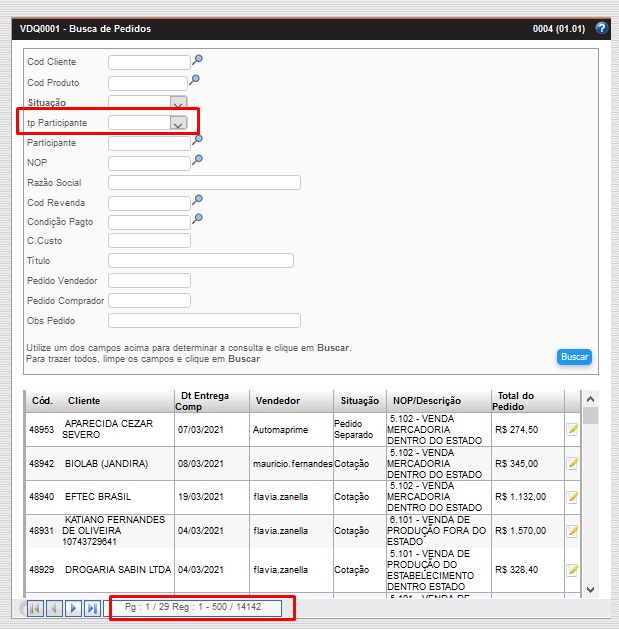Sort by Cliente column header

coord(84,401)
